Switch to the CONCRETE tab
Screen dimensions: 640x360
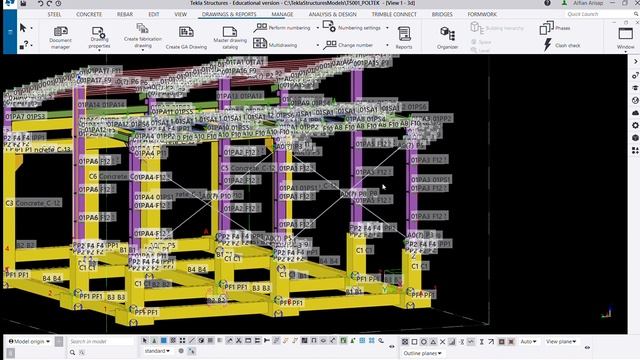pyautogui.click(x=89, y=14)
